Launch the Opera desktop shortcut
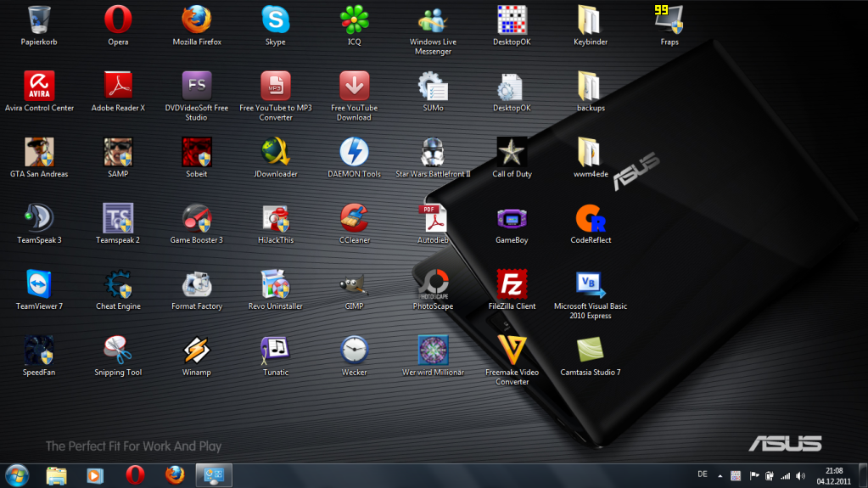 point(118,26)
